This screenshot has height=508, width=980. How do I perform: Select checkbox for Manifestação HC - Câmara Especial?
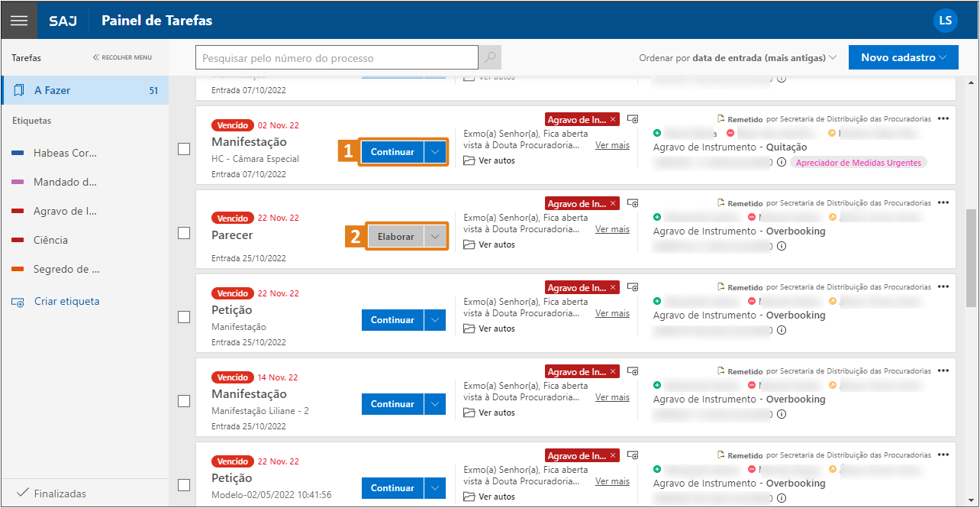184,149
